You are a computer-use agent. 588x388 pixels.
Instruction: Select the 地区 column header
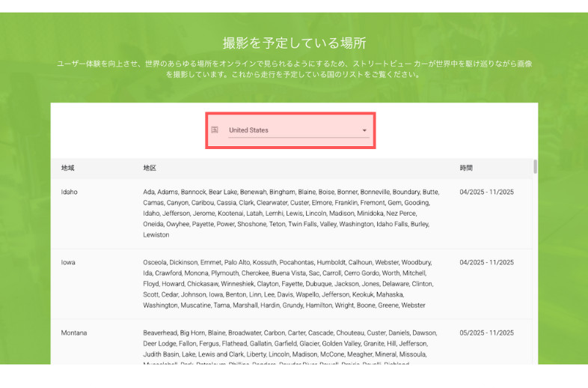pos(149,169)
